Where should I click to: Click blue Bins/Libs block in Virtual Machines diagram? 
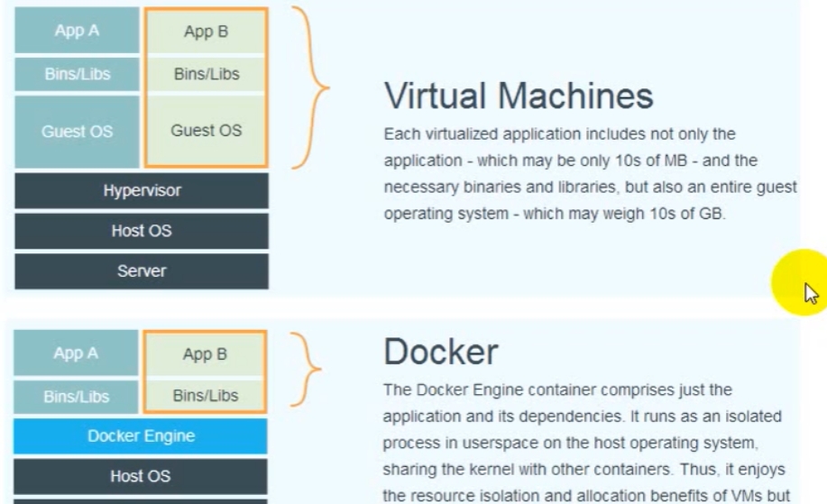77,74
